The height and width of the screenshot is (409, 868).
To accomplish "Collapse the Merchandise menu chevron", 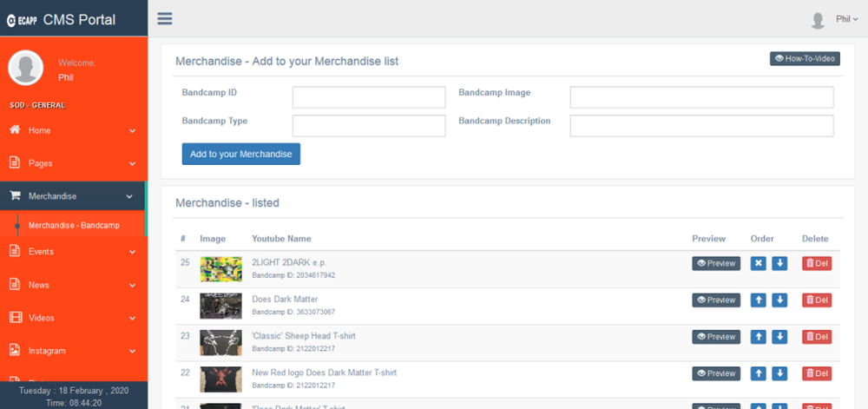I will (129, 197).
